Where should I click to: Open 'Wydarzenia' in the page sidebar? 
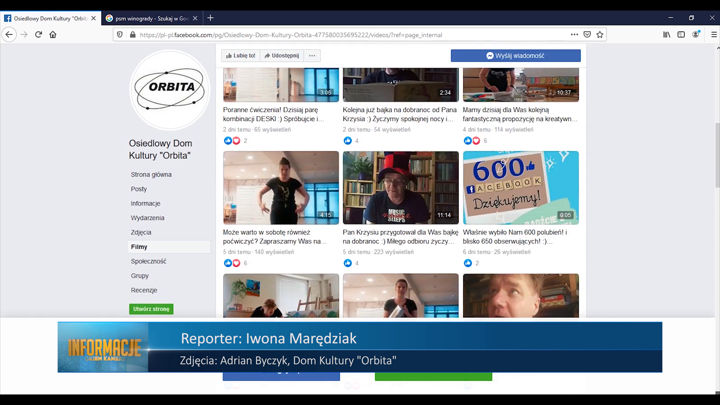147,217
